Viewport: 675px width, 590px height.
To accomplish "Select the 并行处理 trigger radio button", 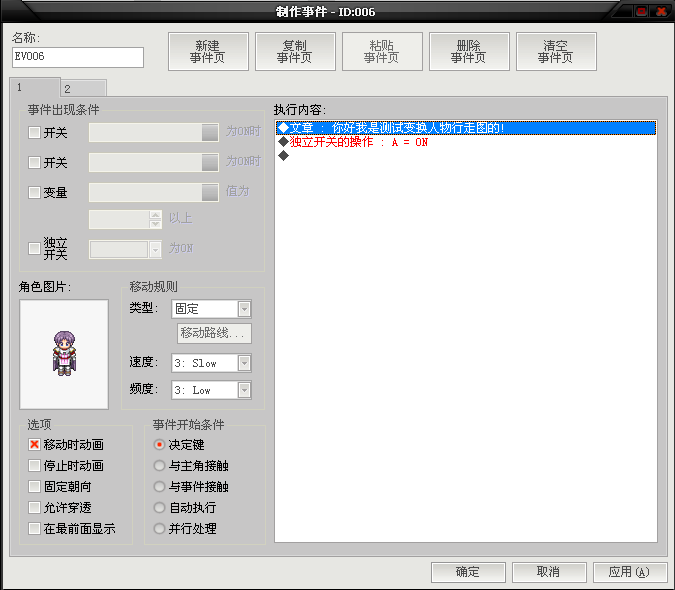I will 159,528.
